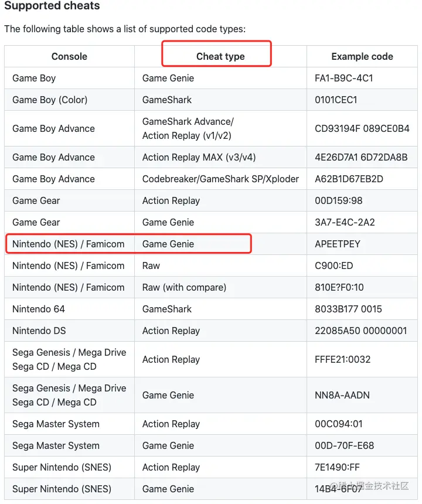
Task: Click the Example code column header
Action: [362, 57]
